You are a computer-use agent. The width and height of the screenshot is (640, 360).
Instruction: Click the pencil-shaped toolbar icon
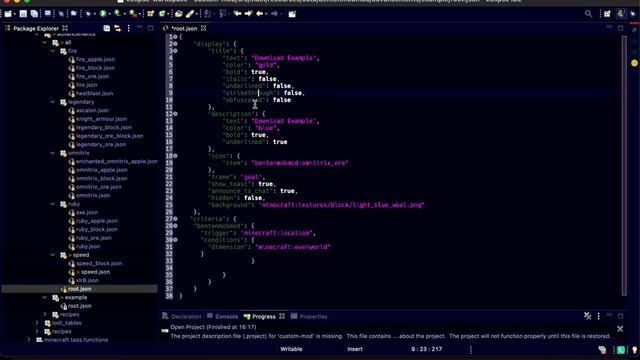coord(190,14)
